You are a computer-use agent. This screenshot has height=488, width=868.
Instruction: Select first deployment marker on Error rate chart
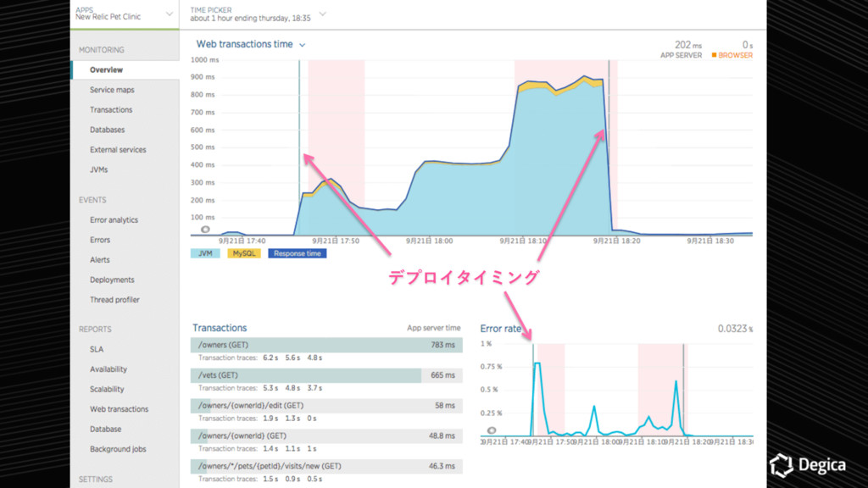click(x=533, y=390)
